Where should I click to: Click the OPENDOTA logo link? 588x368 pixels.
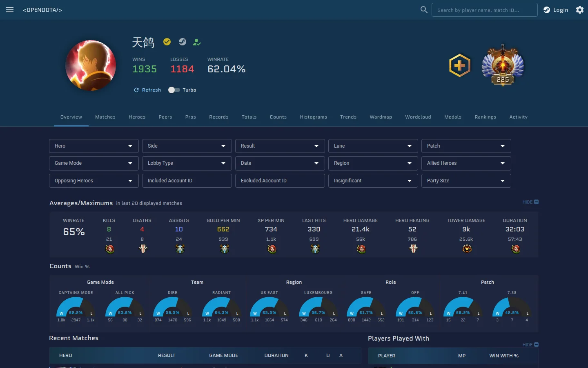click(42, 10)
